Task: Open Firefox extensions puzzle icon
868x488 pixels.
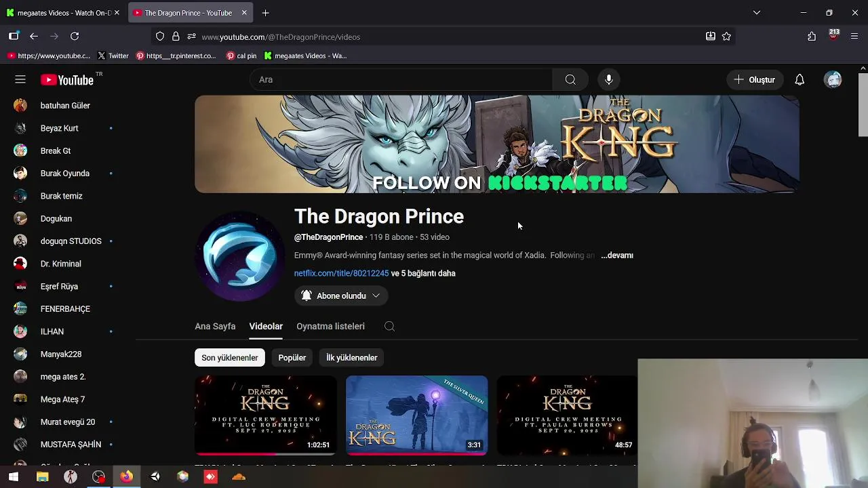Action: click(x=812, y=37)
